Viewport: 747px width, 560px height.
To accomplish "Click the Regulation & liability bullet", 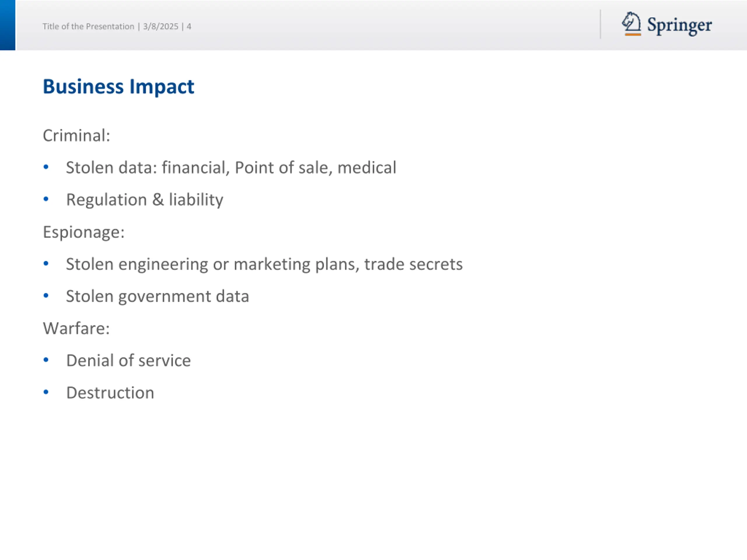I will tap(144, 200).
